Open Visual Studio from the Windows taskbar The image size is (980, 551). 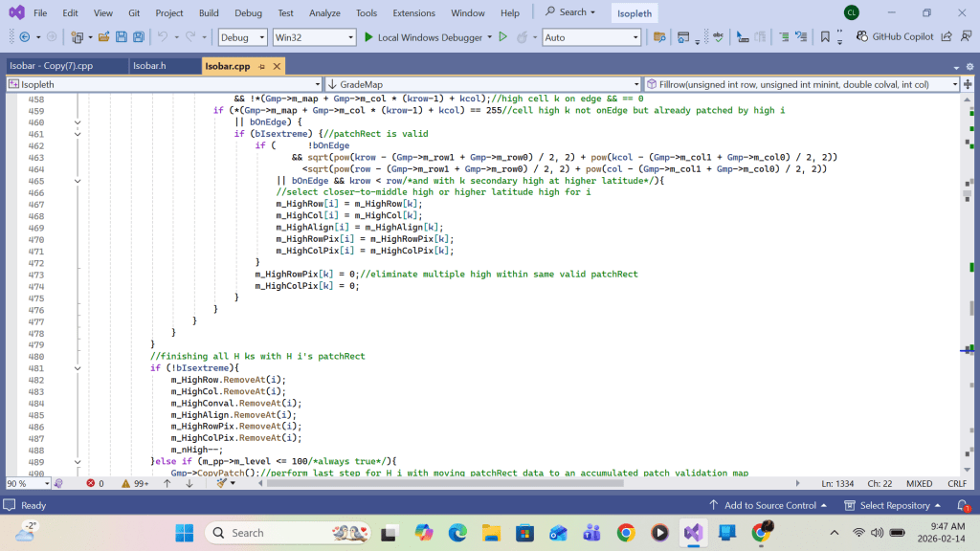[693, 533]
